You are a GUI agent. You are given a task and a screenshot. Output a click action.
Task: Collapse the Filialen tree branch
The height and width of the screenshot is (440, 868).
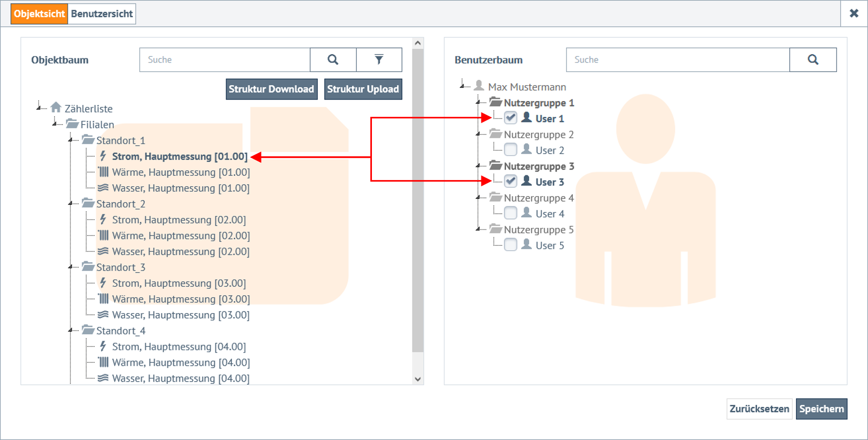point(55,124)
